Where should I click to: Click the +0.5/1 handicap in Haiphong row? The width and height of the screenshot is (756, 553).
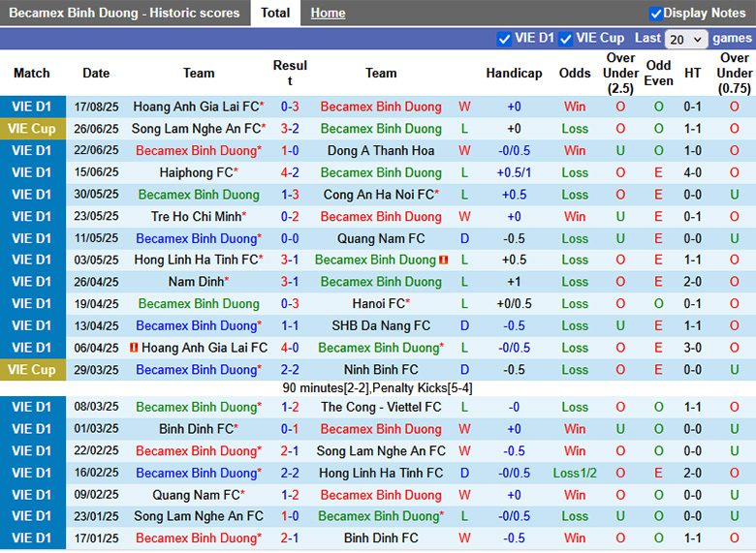click(514, 172)
